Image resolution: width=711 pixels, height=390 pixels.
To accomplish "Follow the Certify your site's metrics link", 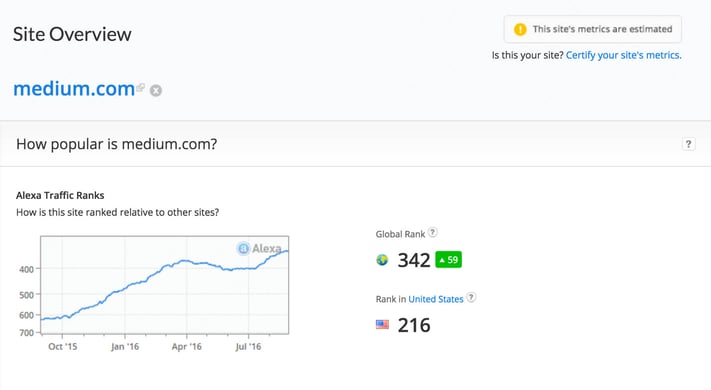I will [x=623, y=55].
